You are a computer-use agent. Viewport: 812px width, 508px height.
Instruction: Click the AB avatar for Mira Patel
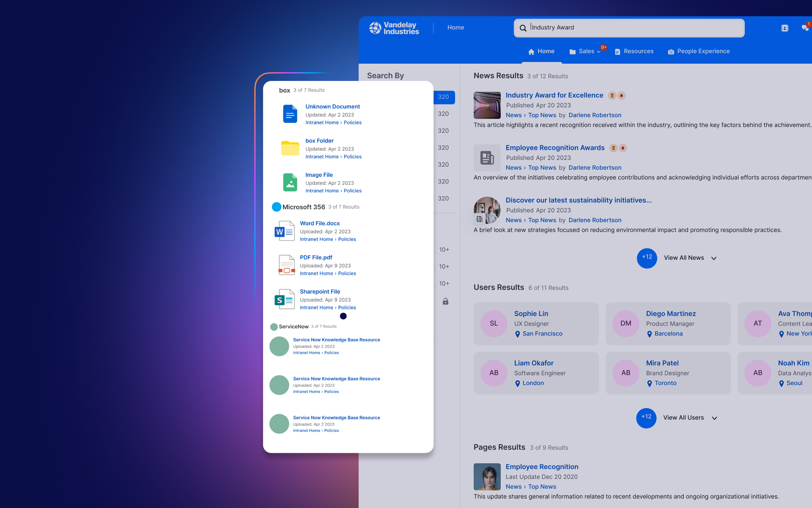pyautogui.click(x=626, y=373)
